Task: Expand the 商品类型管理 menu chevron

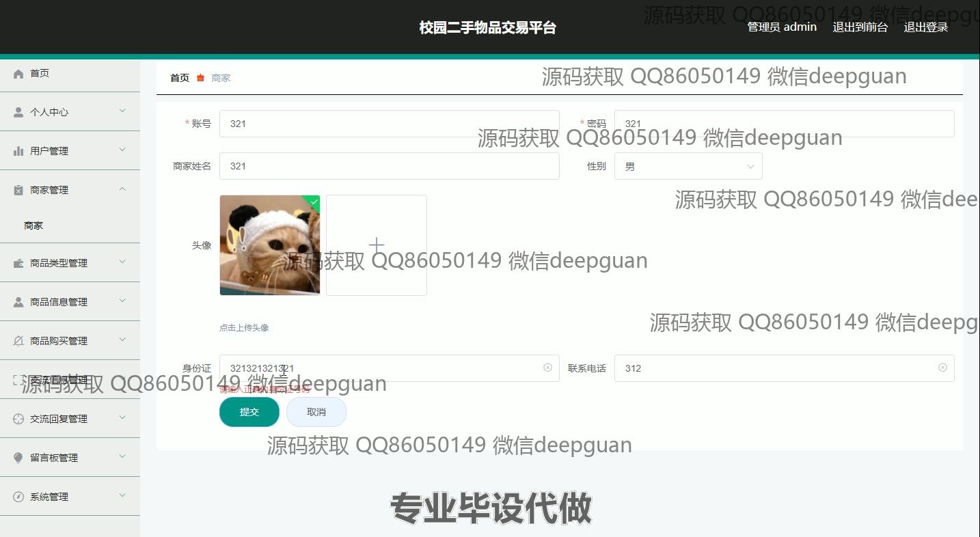Action: pos(122,262)
